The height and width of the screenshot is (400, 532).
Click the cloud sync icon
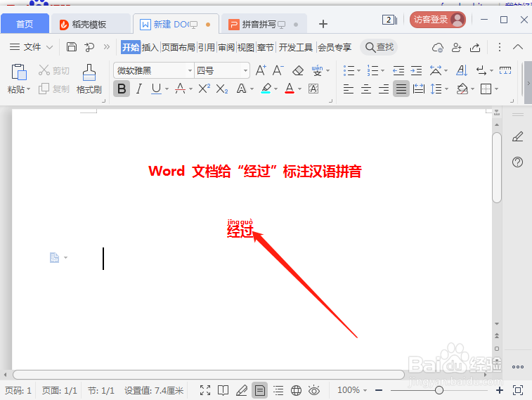pyautogui.click(x=438, y=47)
